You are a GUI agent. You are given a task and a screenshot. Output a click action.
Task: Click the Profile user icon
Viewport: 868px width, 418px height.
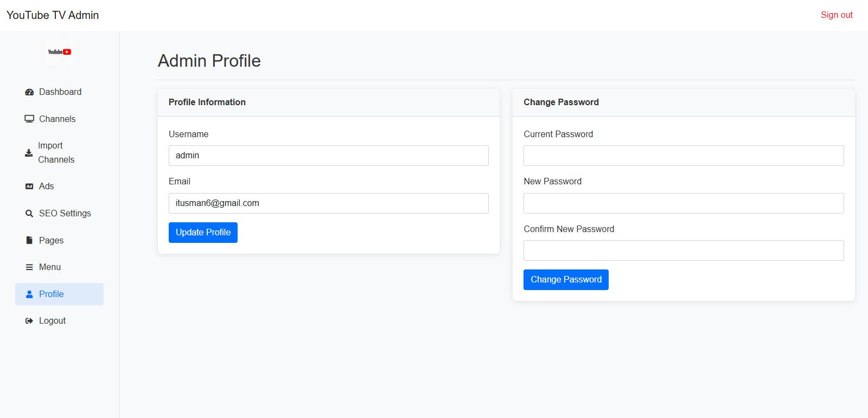(29, 294)
